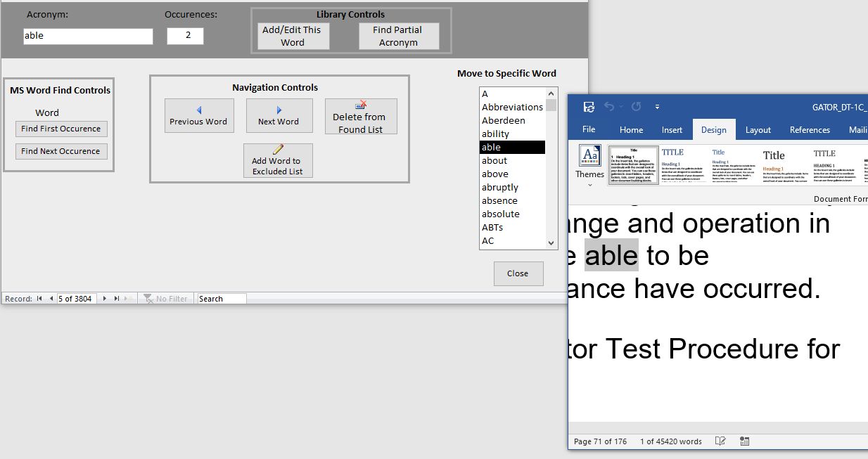
Task: Click the macro recording icon in Word status bar
Action: click(x=745, y=441)
